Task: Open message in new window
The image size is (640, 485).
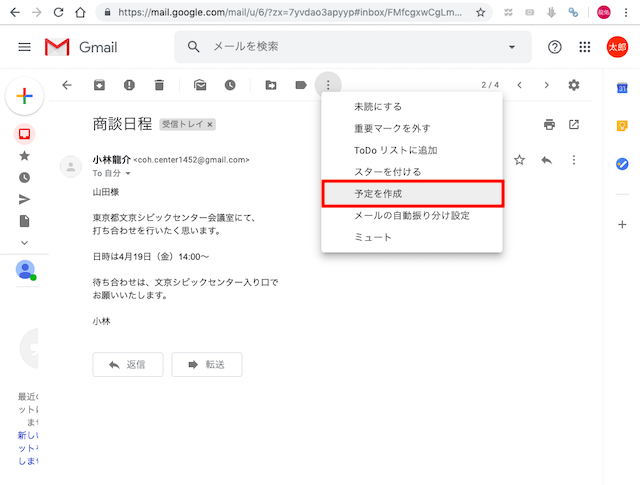Action: tap(574, 124)
